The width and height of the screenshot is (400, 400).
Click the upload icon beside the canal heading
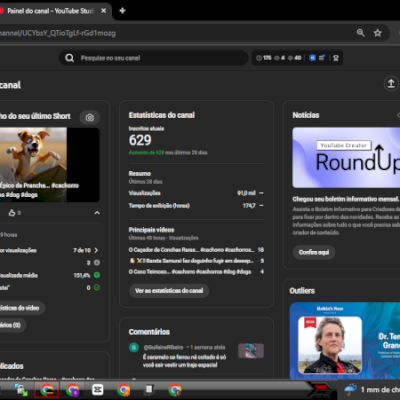pos(391,83)
